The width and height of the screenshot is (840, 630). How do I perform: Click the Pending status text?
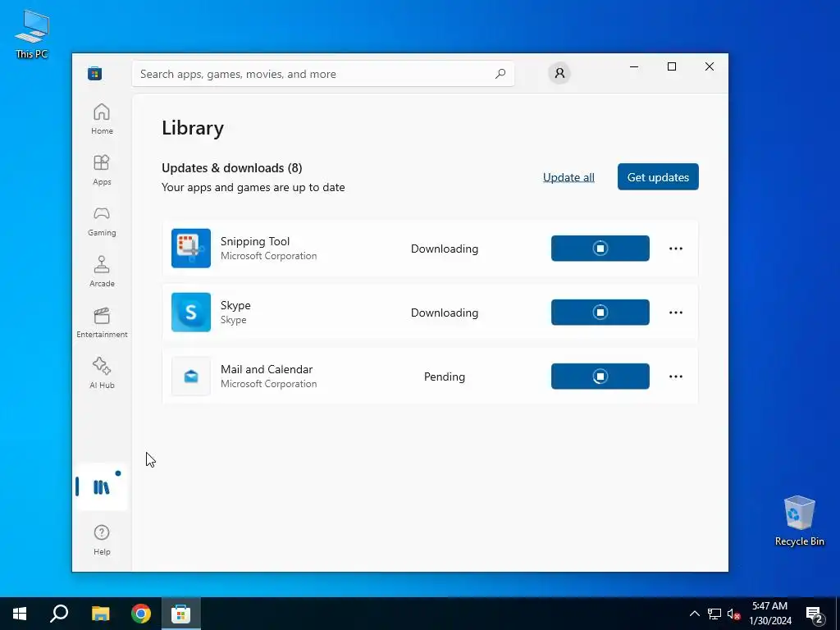[x=445, y=377]
